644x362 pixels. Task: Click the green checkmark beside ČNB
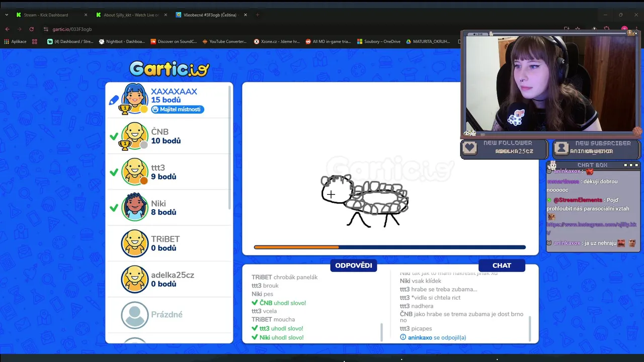[114, 136]
